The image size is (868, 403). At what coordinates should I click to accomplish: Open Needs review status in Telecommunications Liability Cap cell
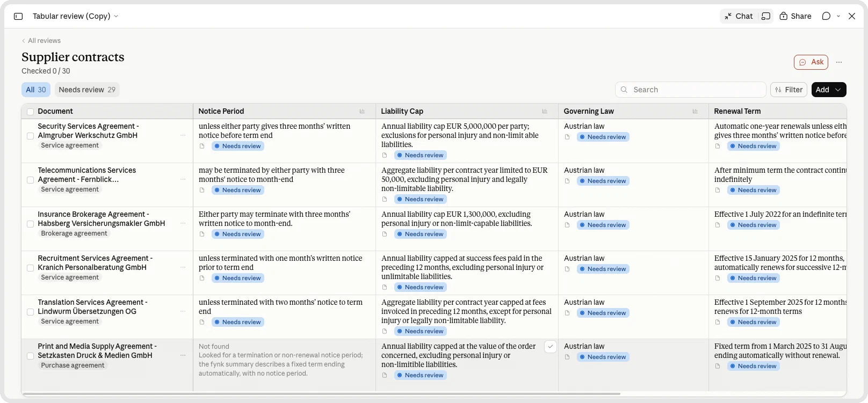[x=420, y=199]
